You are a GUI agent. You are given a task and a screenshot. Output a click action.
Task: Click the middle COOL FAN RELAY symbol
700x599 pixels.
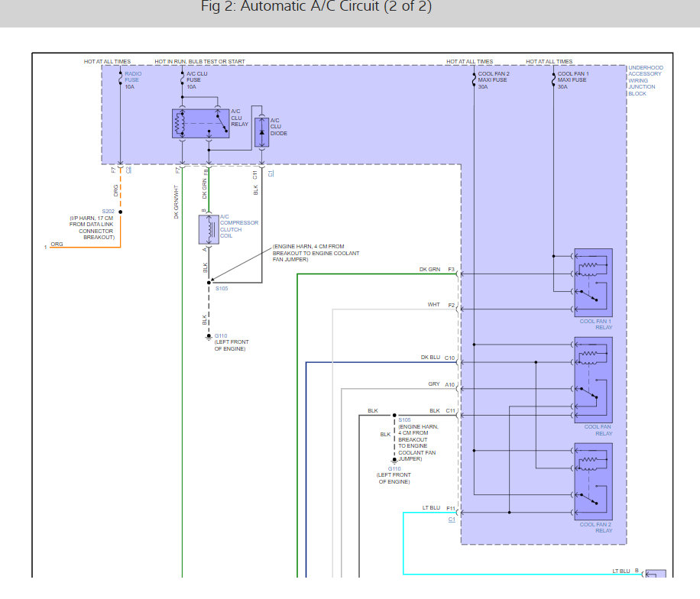593,380
